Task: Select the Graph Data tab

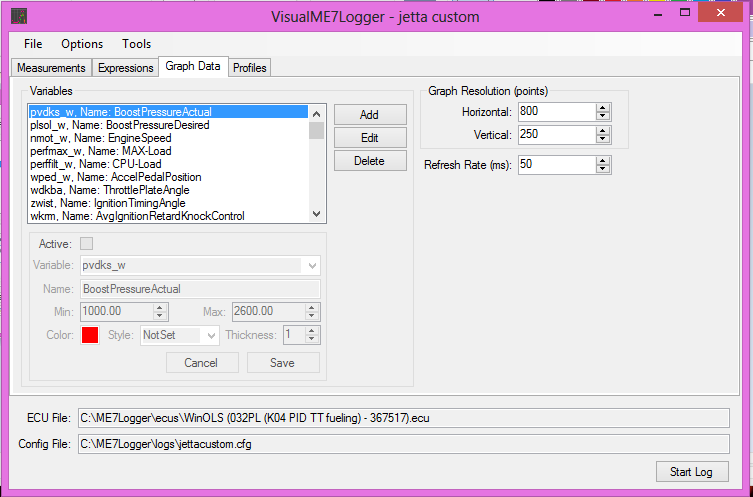Action: 193,66
